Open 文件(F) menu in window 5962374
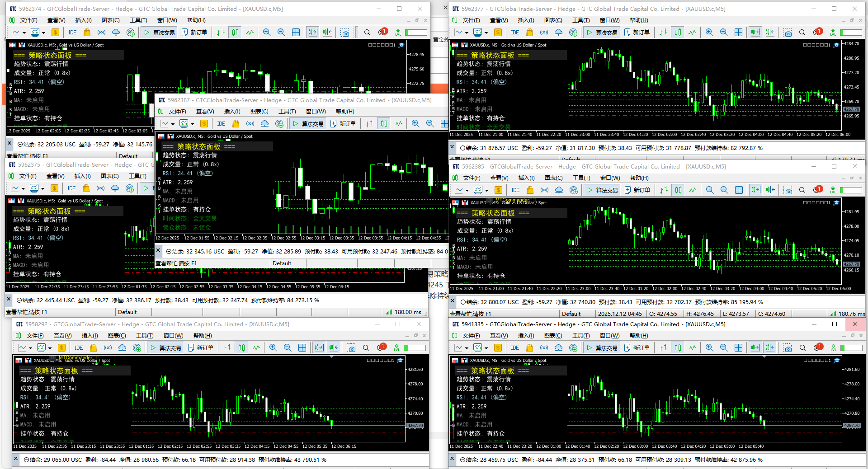The image size is (868, 469). click(28, 20)
